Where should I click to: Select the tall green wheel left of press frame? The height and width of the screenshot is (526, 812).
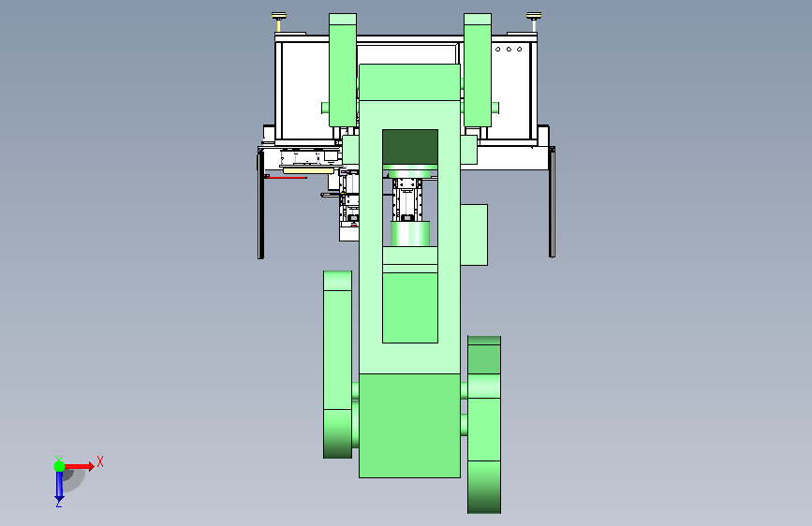pyautogui.click(x=338, y=364)
